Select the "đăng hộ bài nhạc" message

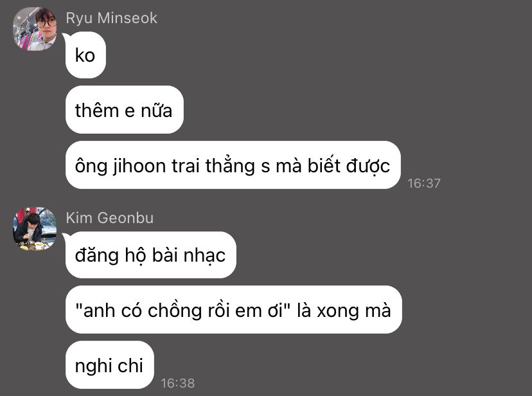[150, 255]
